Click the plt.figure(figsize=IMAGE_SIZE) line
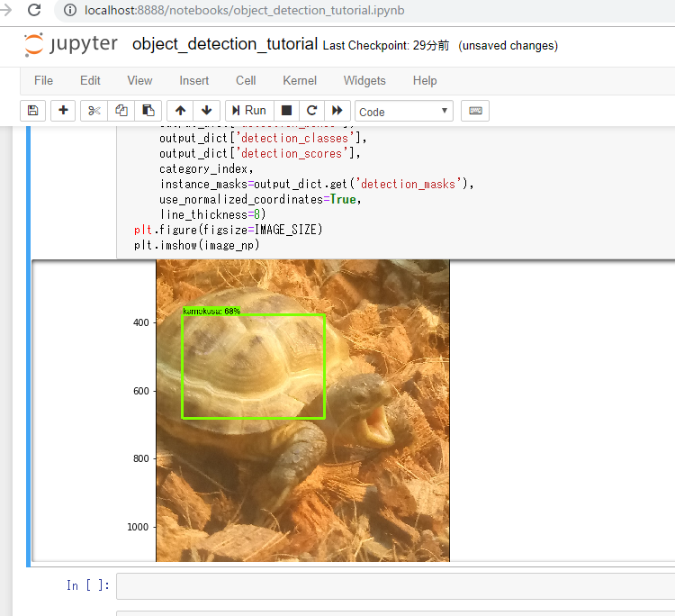Image resolution: width=675 pixels, height=616 pixels. 229,230
